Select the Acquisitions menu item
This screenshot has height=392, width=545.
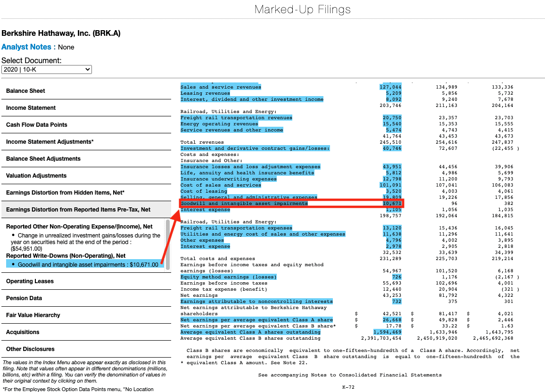point(86,332)
